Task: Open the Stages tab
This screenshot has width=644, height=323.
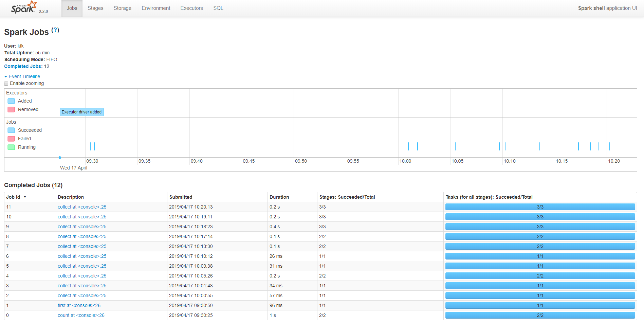Action: click(95, 8)
